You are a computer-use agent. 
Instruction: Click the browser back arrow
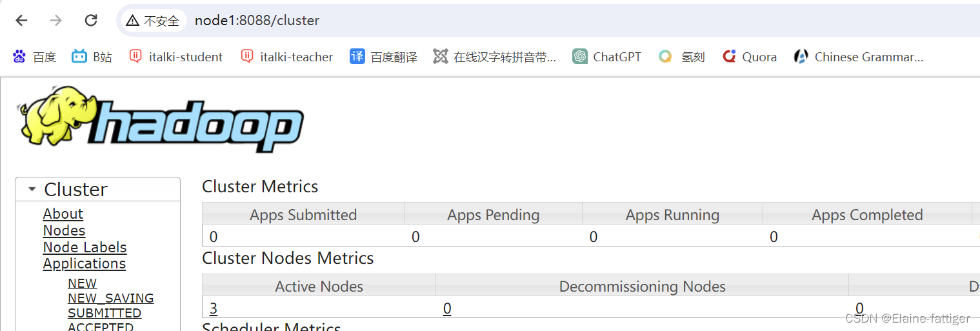coord(22,21)
